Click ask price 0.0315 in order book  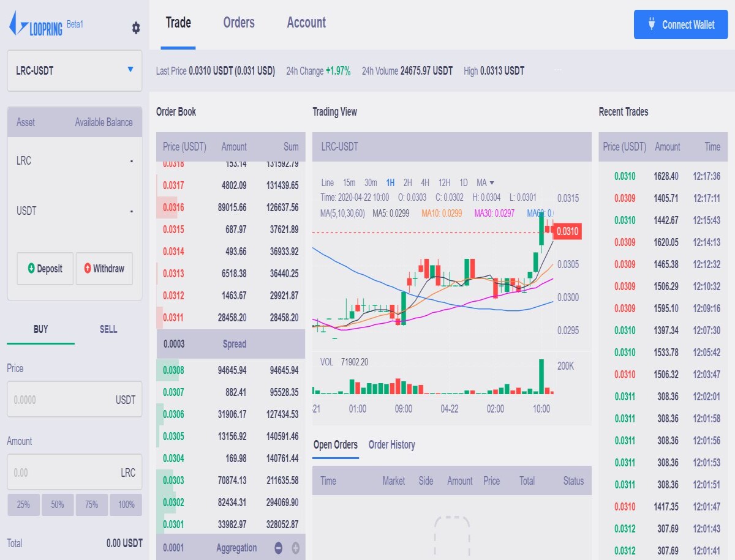point(173,230)
